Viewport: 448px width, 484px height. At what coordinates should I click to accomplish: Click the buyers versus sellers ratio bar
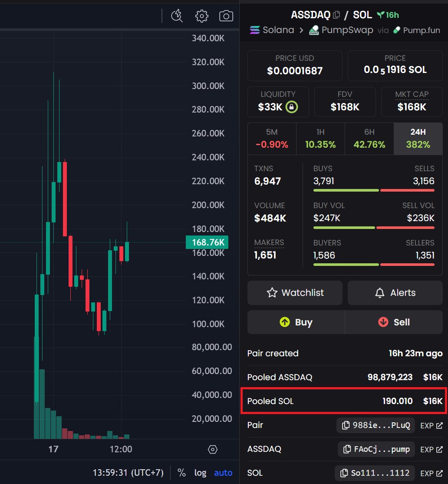point(374,265)
